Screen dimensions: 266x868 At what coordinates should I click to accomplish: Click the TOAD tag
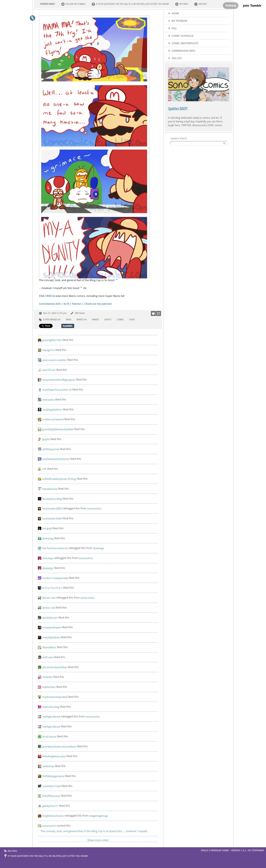(132, 319)
